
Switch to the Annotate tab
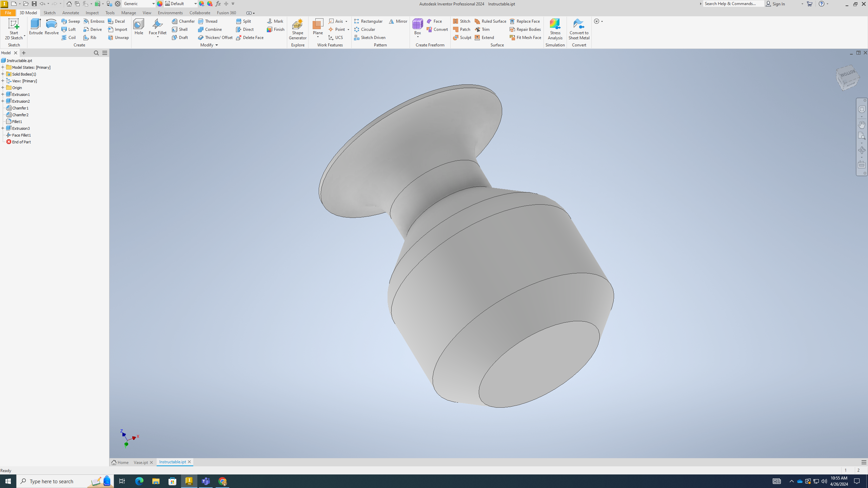(71, 13)
